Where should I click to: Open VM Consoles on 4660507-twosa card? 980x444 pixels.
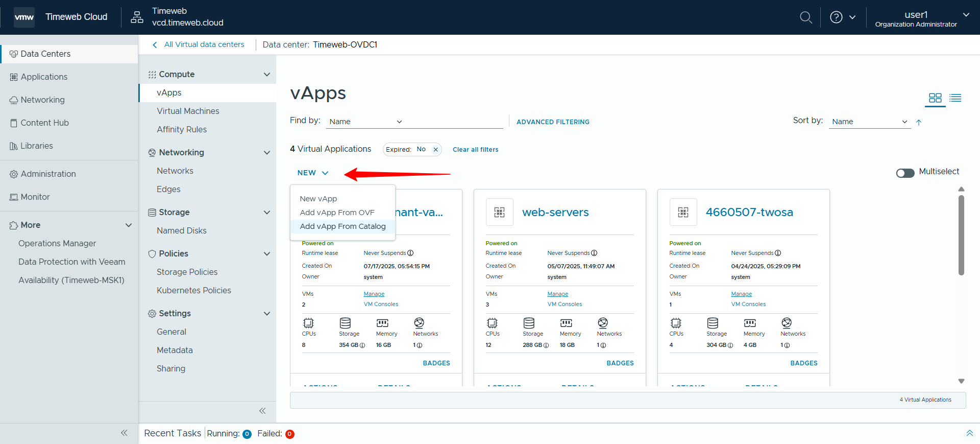[748, 304]
